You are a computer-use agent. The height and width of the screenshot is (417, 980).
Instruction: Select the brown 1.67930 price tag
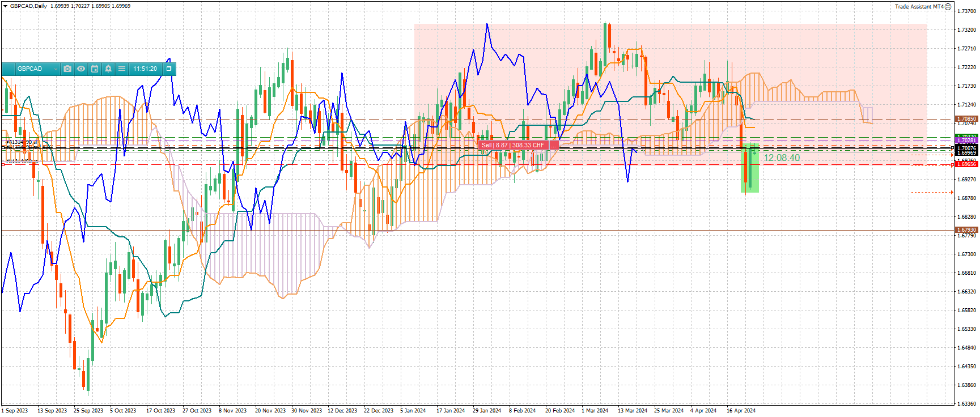coord(966,230)
